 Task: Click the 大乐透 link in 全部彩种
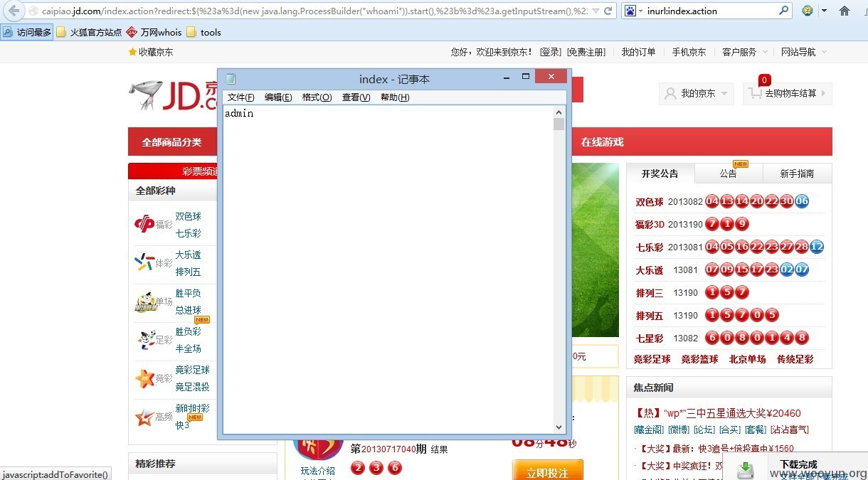click(189, 255)
